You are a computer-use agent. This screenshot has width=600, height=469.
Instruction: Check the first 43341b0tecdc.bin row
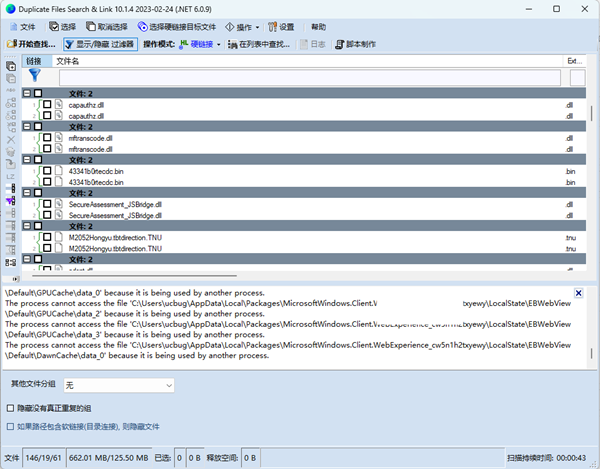(x=47, y=171)
